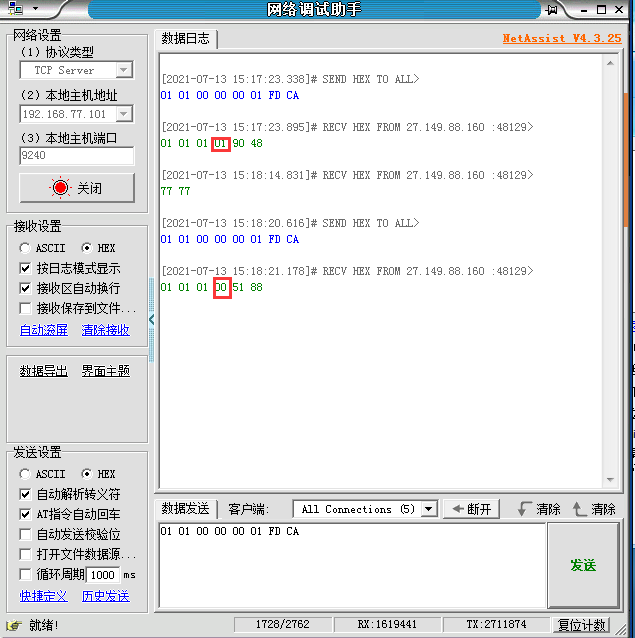Open 快捷定义 link

[44, 596]
